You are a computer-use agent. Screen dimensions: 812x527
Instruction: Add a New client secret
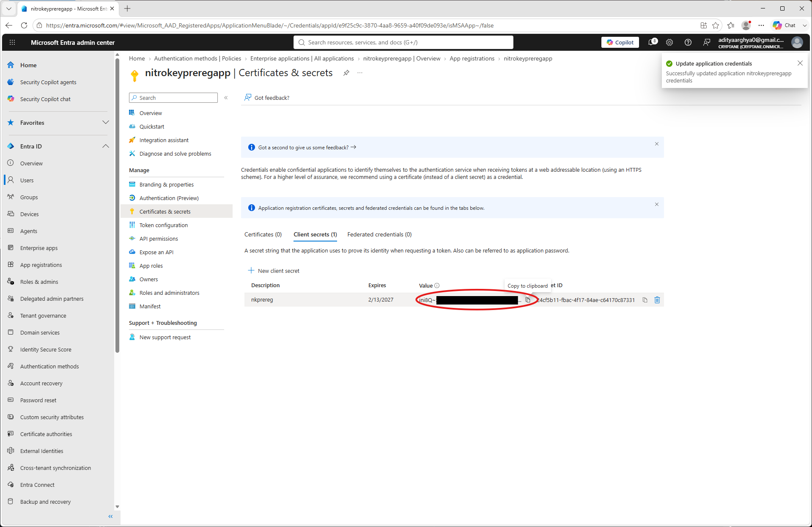click(x=274, y=271)
